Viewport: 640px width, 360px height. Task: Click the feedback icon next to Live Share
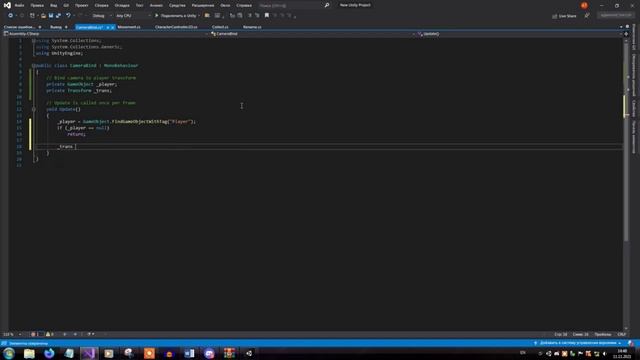point(587,16)
